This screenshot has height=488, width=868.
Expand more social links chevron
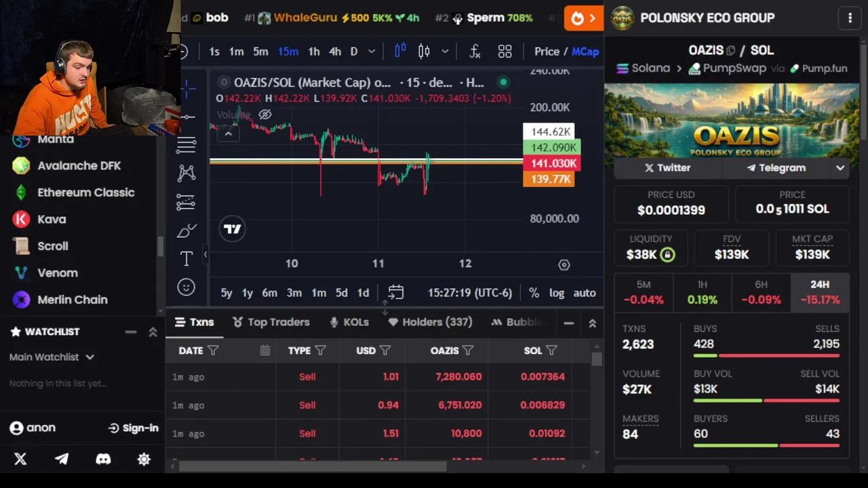[x=840, y=168]
